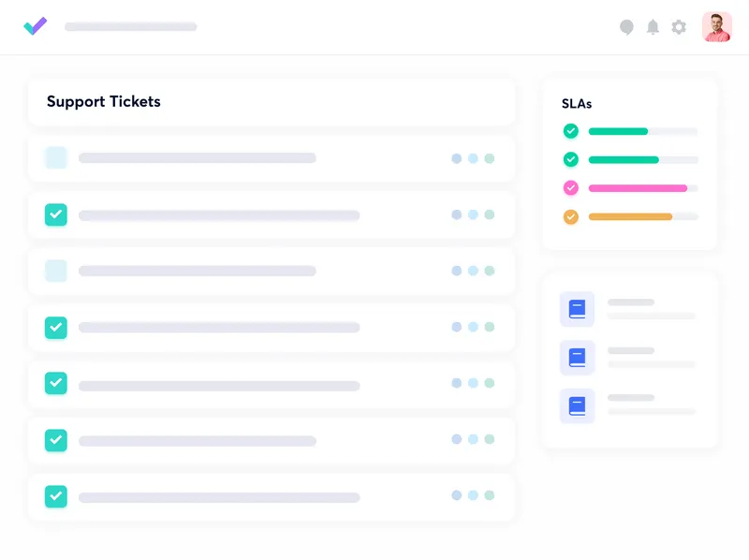
Task: Open the notifications bell
Action: click(x=653, y=27)
